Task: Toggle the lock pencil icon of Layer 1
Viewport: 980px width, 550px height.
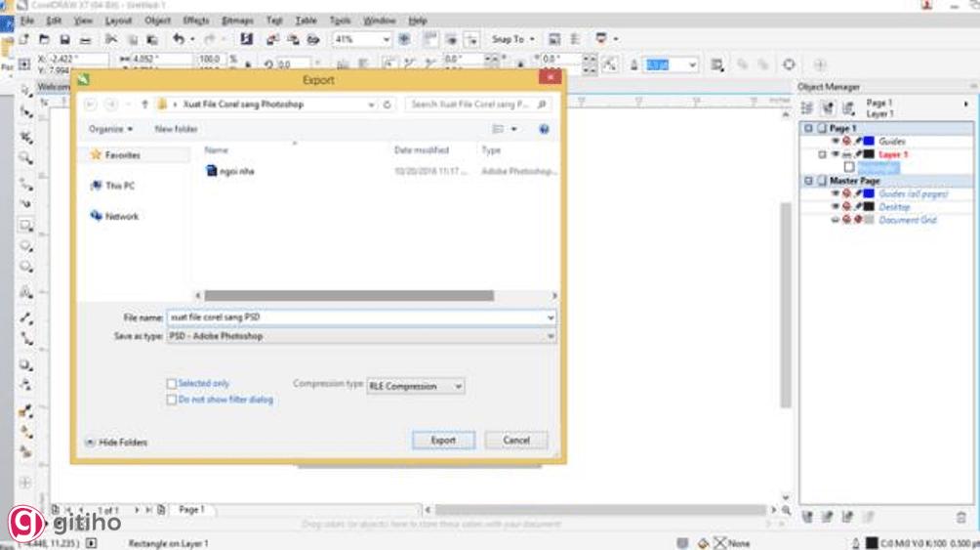Action: tap(859, 154)
